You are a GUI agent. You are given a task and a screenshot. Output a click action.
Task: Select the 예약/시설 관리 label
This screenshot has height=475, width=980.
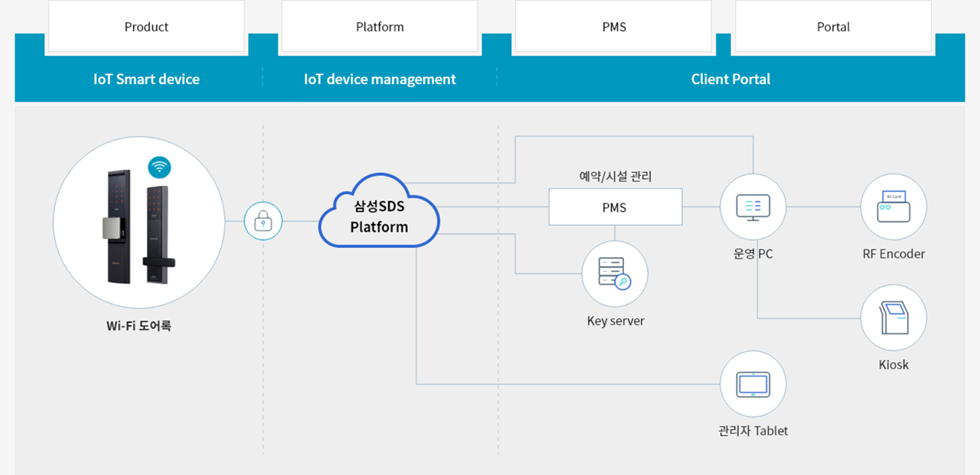[x=616, y=177]
